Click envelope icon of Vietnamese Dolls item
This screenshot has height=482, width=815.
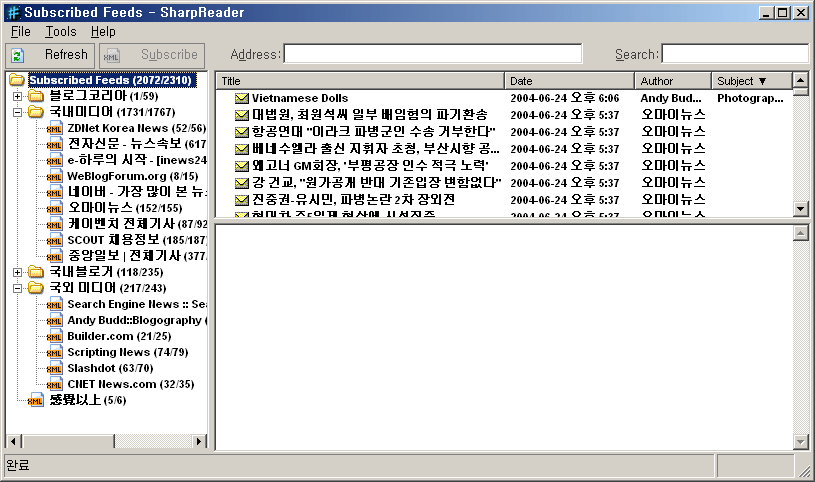242,98
